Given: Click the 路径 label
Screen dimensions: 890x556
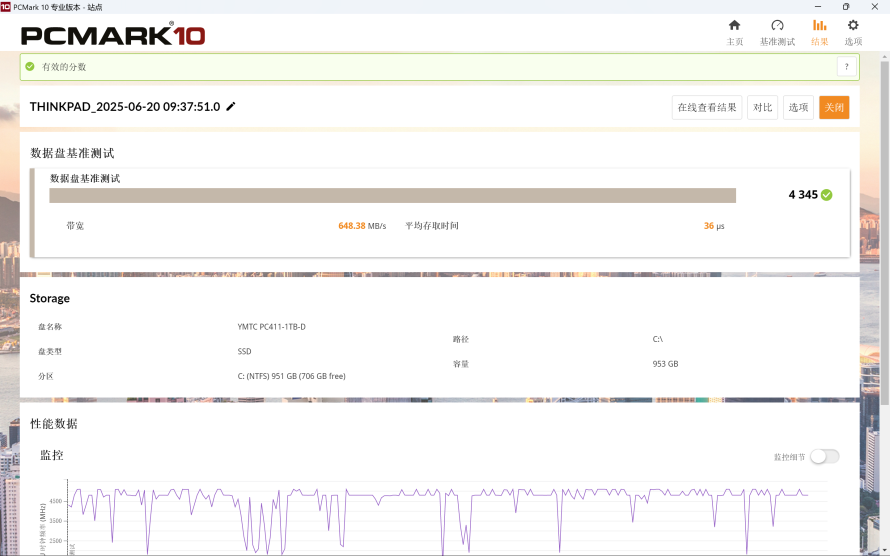Looking at the screenshot, I should (461, 339).
